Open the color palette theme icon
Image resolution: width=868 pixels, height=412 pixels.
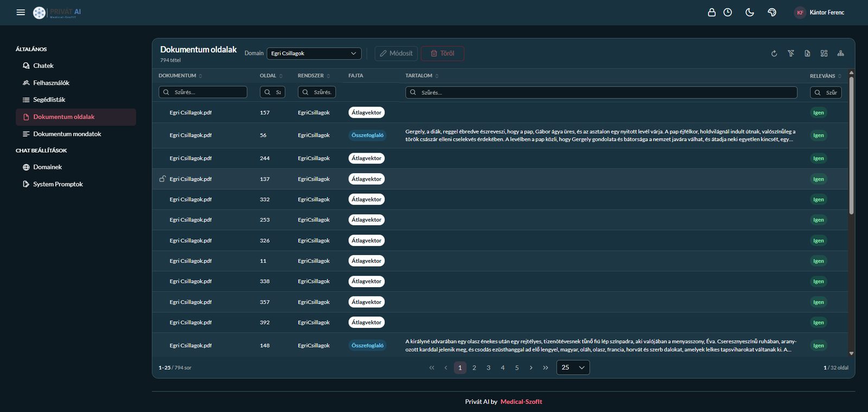tap(772, 12)
